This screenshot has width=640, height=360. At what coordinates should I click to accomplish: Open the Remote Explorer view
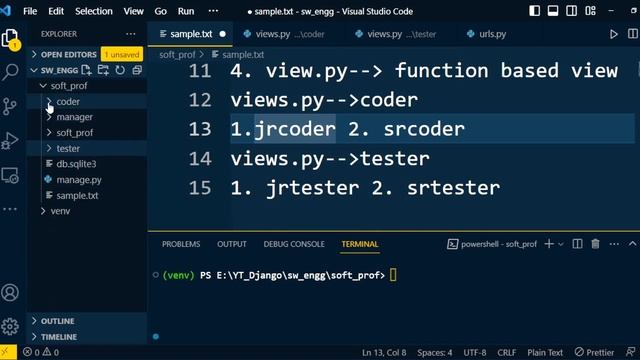pos(10,176)
